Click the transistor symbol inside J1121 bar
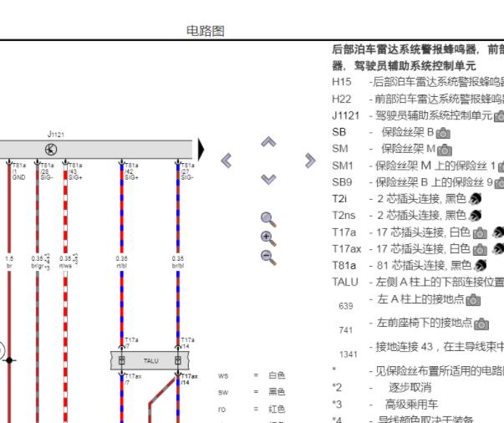The height and width of the screenshot is (423, 504). (51, 150)
